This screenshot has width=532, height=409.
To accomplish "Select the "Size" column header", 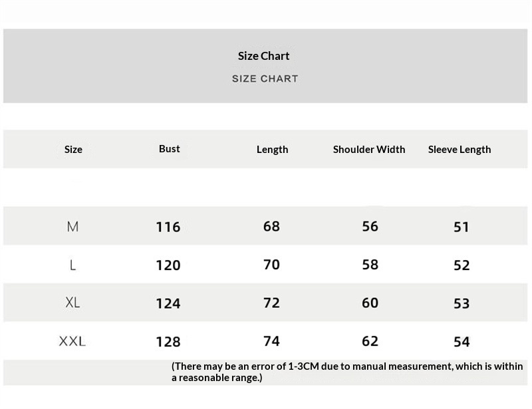I will pos(73,150).
